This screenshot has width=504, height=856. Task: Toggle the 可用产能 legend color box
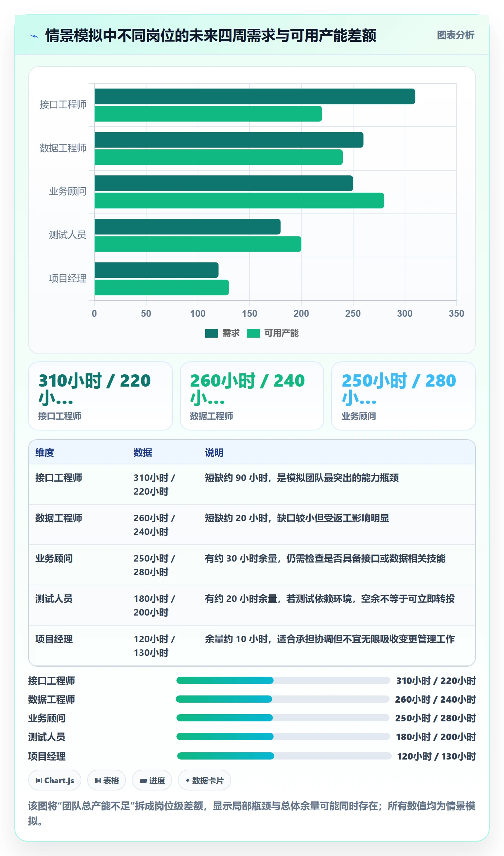pyautogui.click(x=253, y=333)
